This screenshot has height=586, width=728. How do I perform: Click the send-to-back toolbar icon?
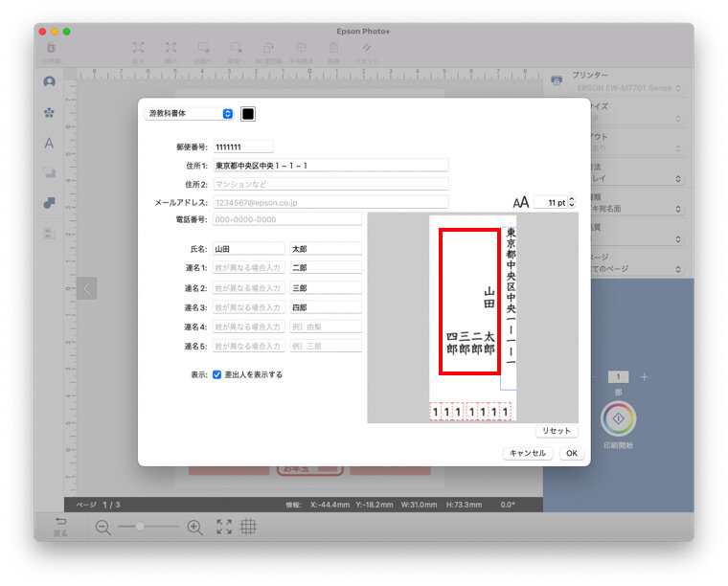point(236,47)
